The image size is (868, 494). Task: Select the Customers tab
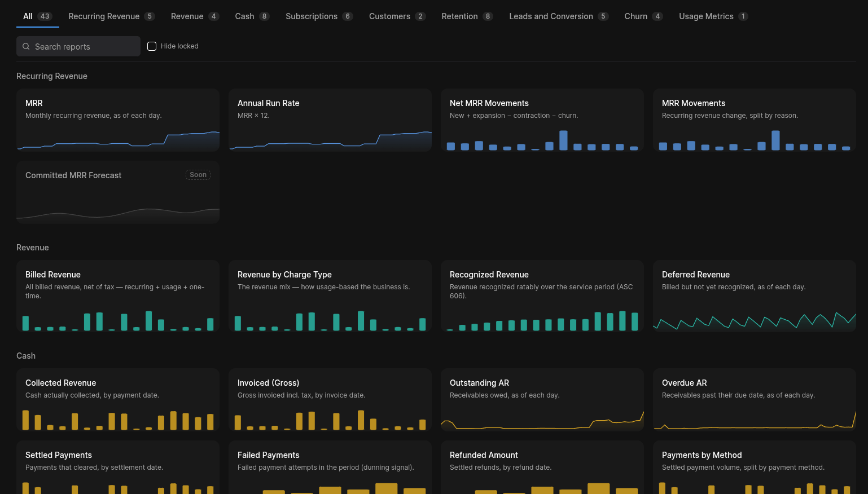397,16
